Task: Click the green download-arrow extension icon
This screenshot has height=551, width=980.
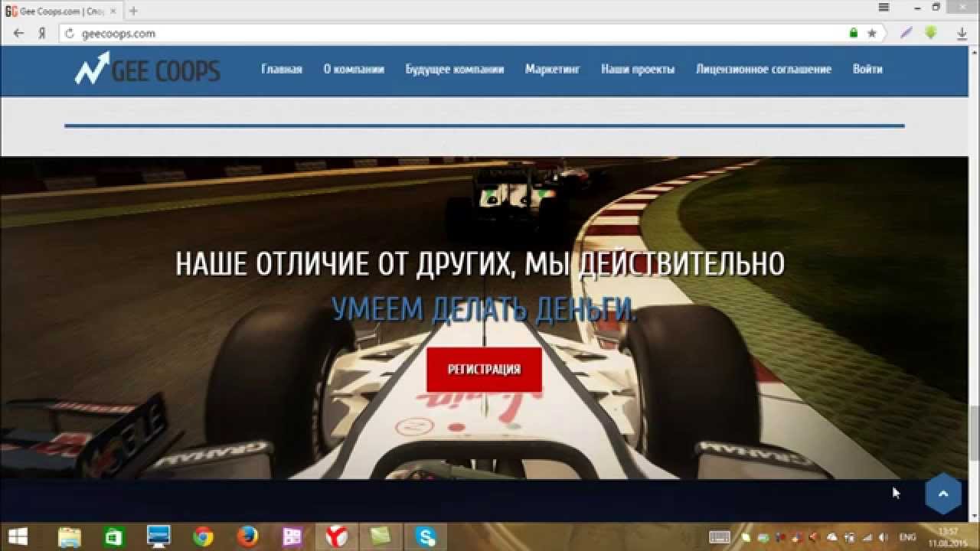Action: (931, 33)
